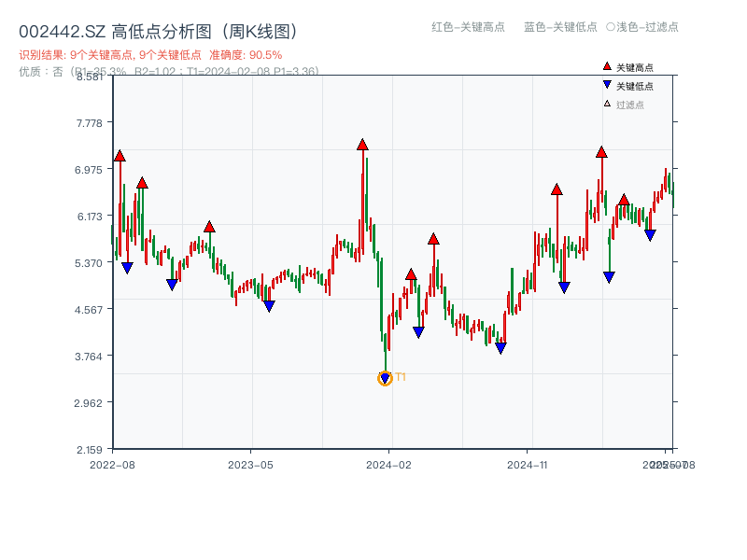Click the red triangle icon in the legend
Screen dimensions: 747x560
click(x=607, y=66)
